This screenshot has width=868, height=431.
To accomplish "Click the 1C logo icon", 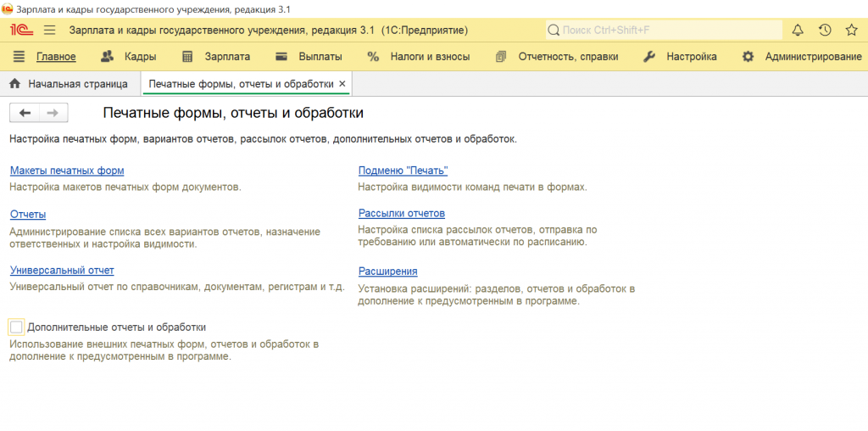I will pos(19,30).
